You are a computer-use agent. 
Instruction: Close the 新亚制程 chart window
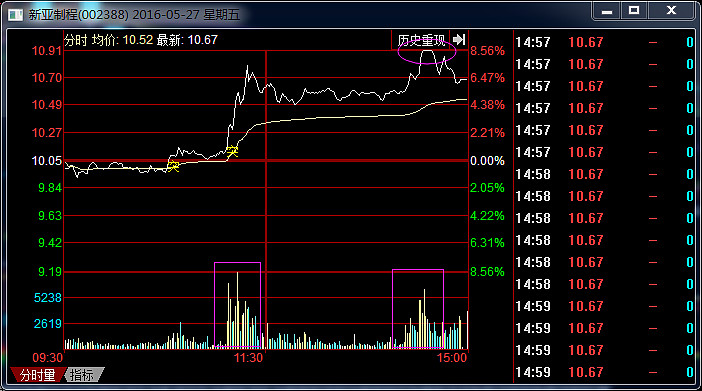pyautogui.click(x=671, y=11)
